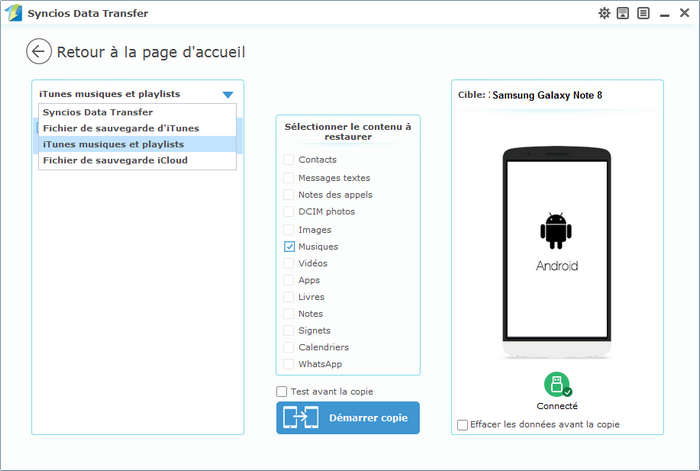Open the menu list icon in title bar
The width and height of the screenshot is (700, 471).
pyautogui.click(x=642, y=13)
